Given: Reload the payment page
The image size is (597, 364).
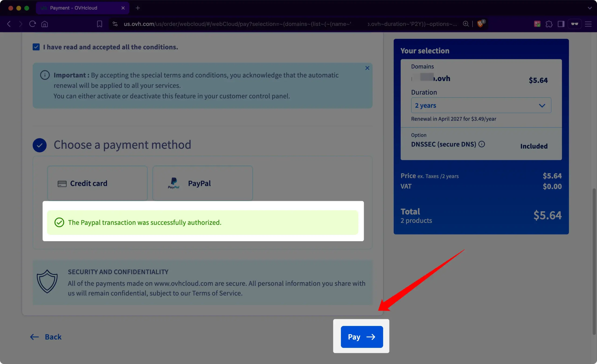Looking at the screenshot, I should [x=32, y=24].
